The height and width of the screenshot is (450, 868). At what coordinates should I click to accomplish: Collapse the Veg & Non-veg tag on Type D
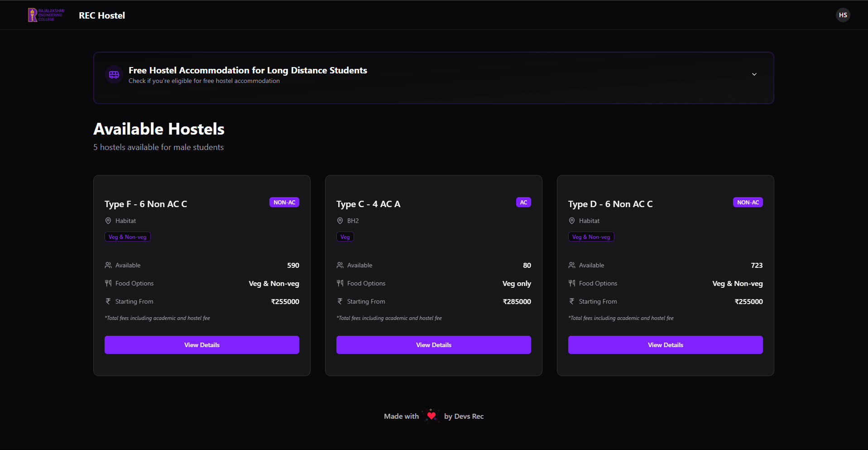tap(591, 237)
